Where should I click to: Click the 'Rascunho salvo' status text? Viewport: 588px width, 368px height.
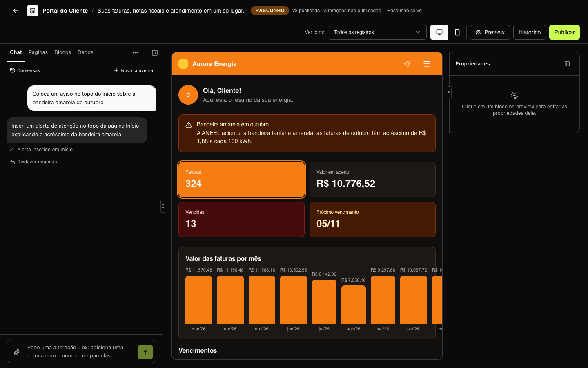click(404, 11)
